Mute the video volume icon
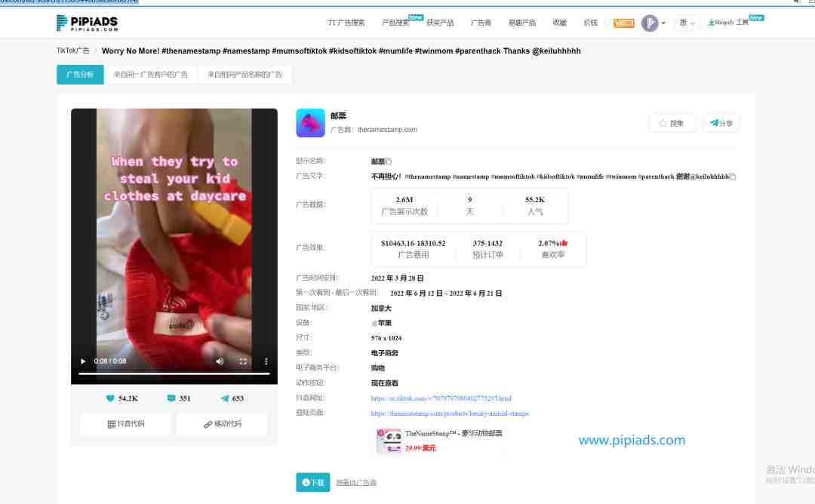Screen dimensions: 815x504 [220, 361]
